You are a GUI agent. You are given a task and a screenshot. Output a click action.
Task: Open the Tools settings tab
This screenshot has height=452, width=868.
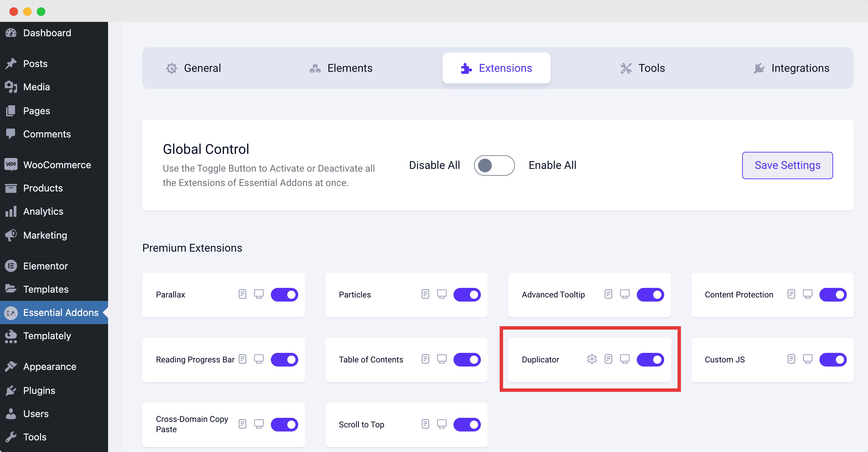643,68
